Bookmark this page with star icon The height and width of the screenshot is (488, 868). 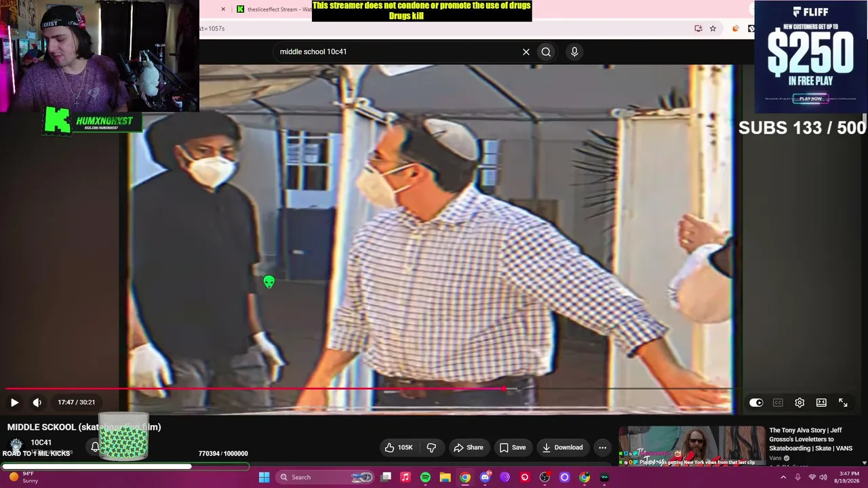coord(713,28)
